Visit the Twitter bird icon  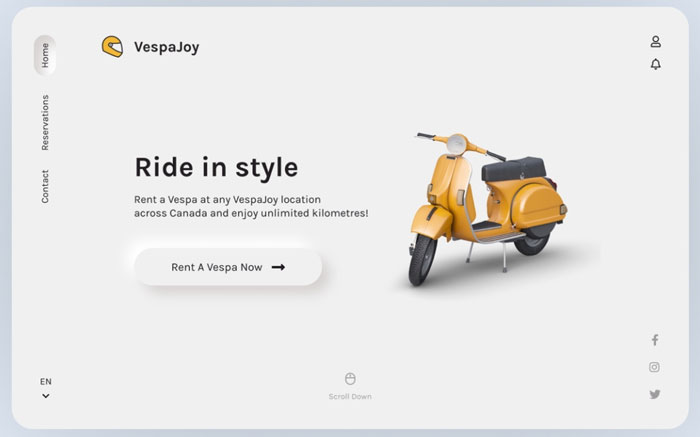point(654,394)
